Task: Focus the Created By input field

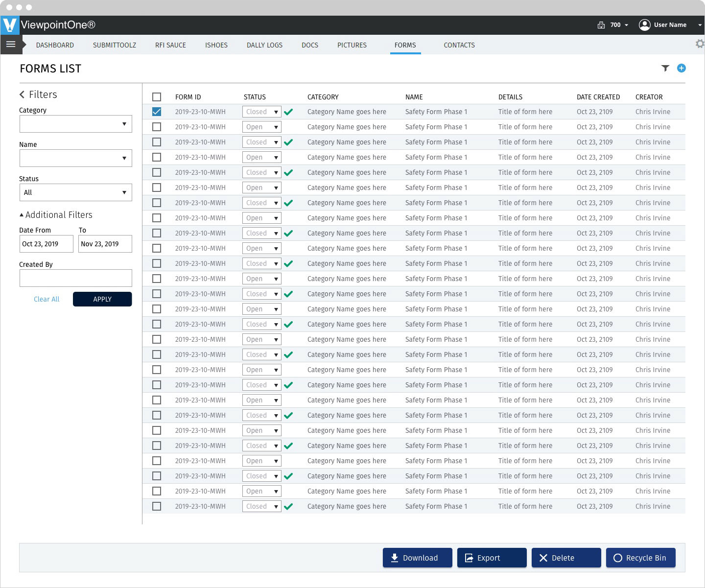Action: (x=76, y=278)
